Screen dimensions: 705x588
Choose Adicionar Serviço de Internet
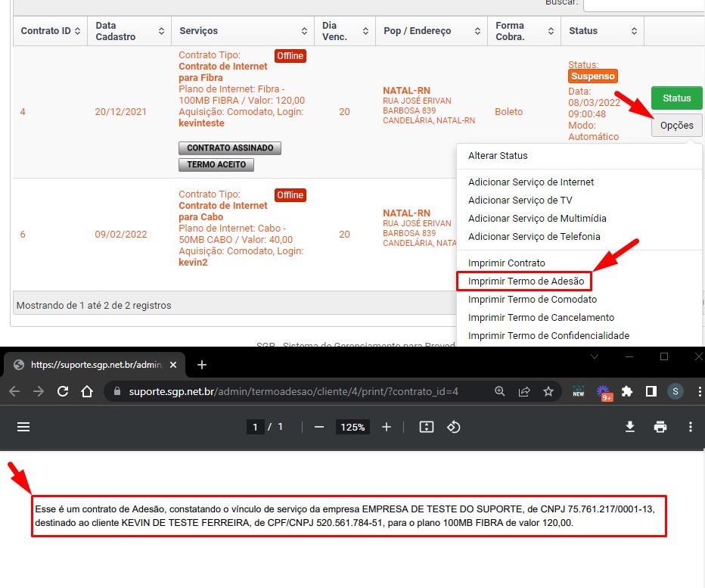point(531,182)
